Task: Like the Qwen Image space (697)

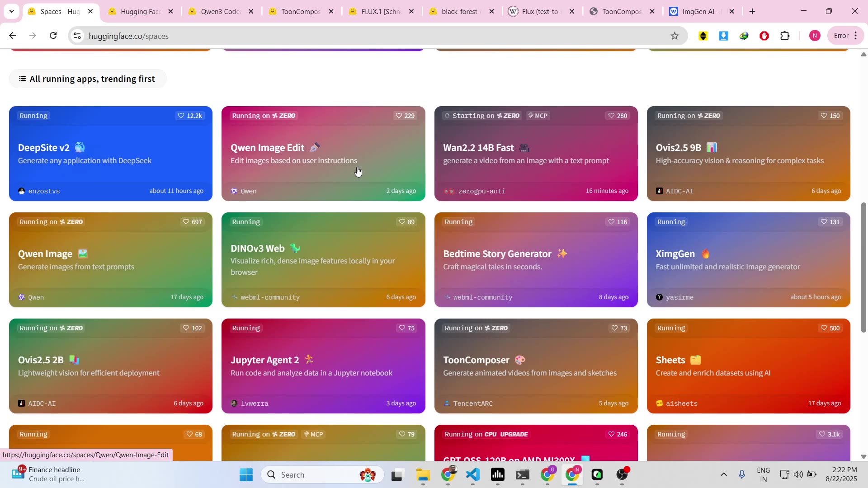Action: 192,222
